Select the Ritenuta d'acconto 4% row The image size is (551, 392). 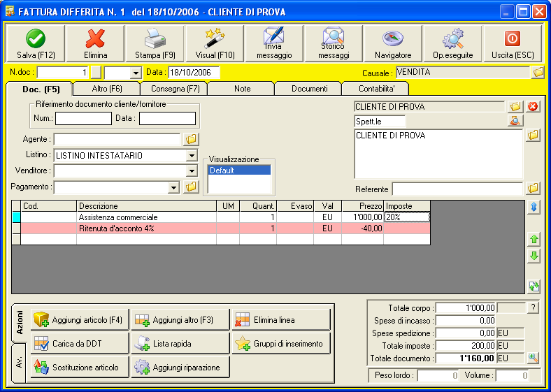[x=147, y=228]
